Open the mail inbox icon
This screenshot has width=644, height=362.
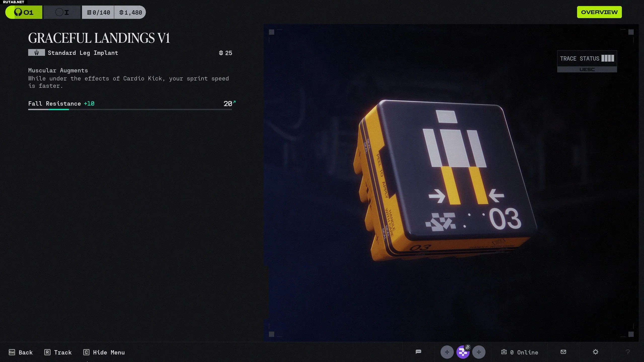coord(563,352)
